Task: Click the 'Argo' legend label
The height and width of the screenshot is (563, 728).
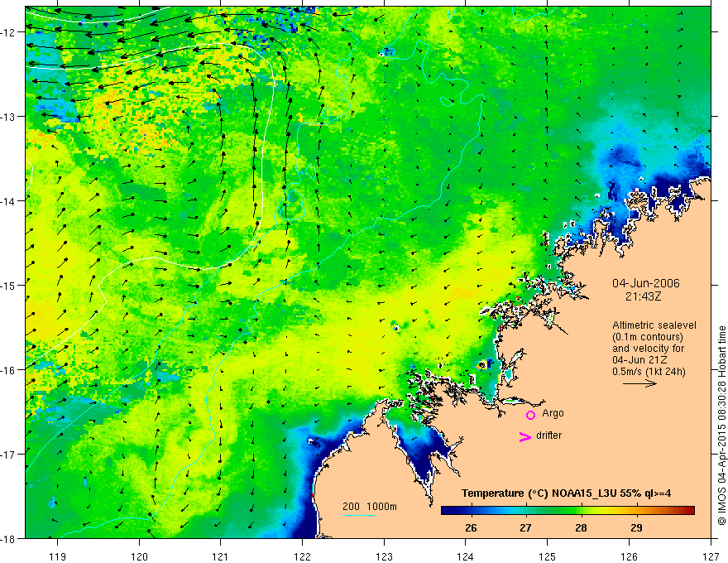Action: [553, 413]
